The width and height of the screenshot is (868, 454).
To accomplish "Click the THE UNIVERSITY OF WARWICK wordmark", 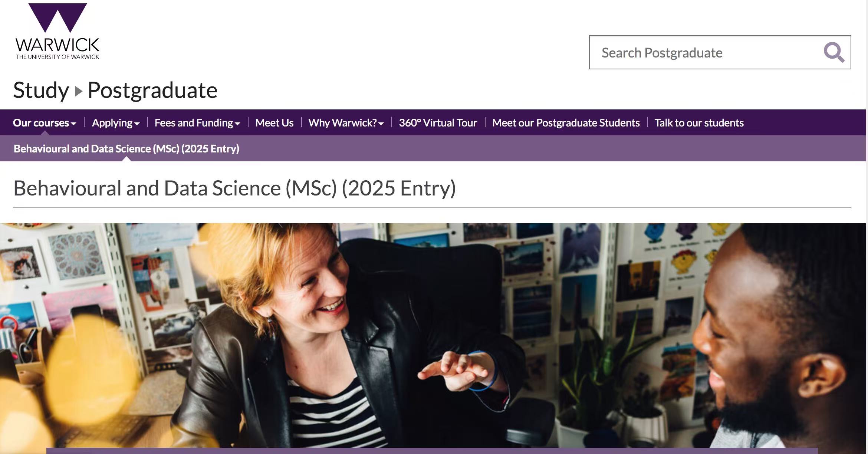I will point(57,57).
